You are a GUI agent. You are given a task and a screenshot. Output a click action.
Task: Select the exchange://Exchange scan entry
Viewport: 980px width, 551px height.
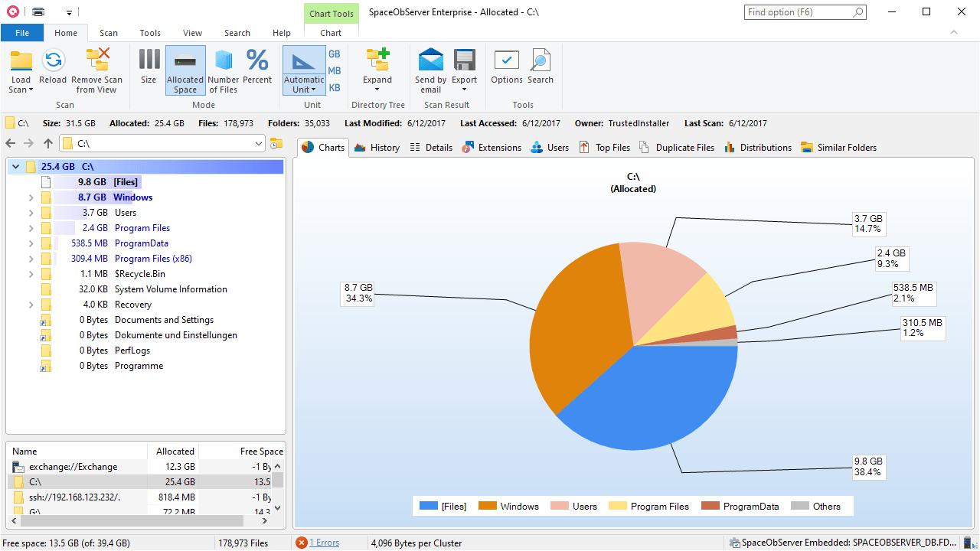coord(73,467)
